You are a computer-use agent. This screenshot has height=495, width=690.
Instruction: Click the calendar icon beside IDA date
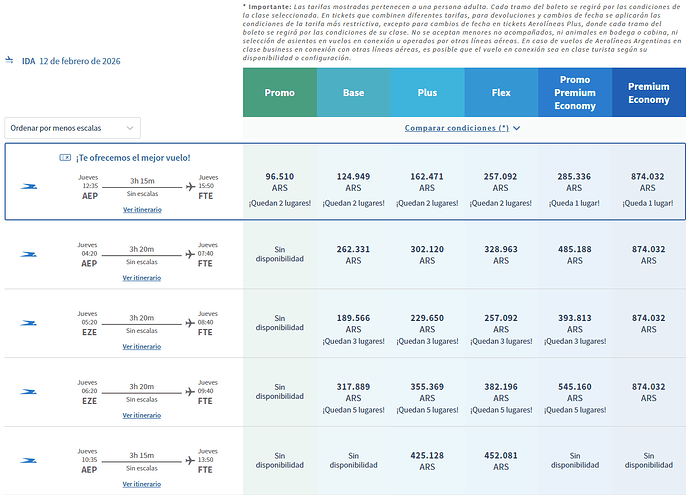click(x=11, y=61)
